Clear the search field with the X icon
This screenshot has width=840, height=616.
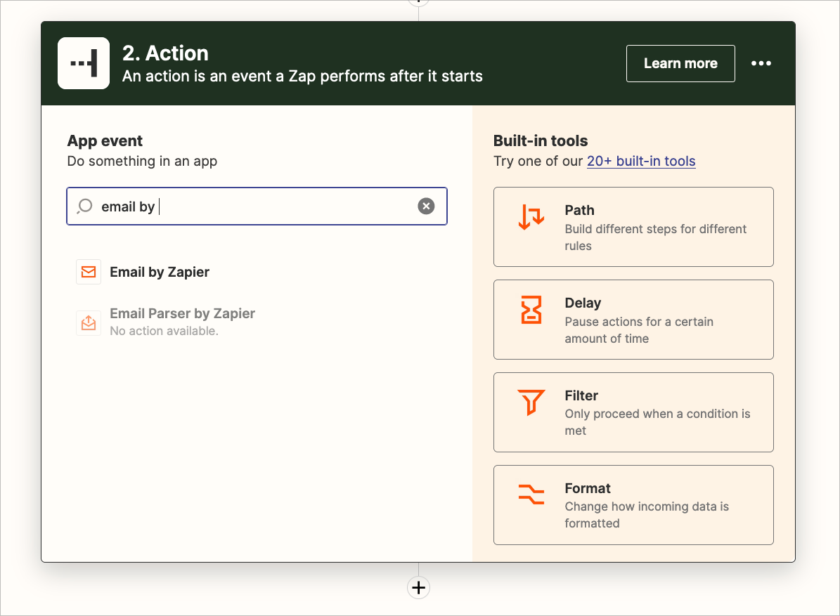(x=427, y=206)
